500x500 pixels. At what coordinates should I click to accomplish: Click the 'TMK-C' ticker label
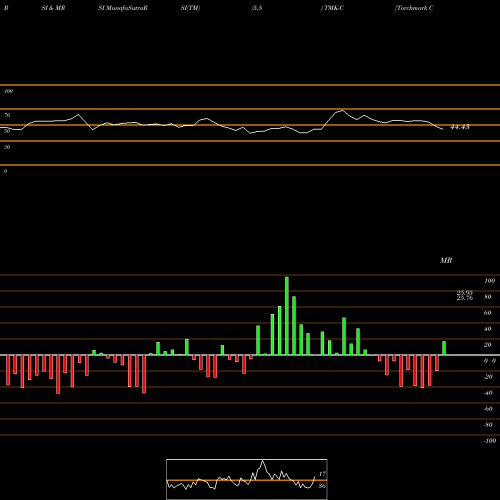pos(333,8)
